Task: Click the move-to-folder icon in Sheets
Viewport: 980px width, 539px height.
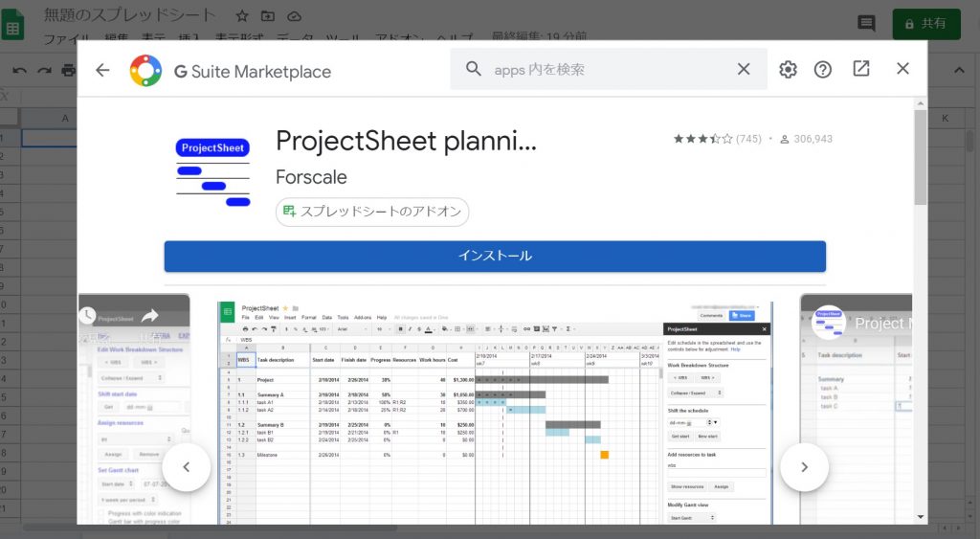Action: (x=268, y=15)
